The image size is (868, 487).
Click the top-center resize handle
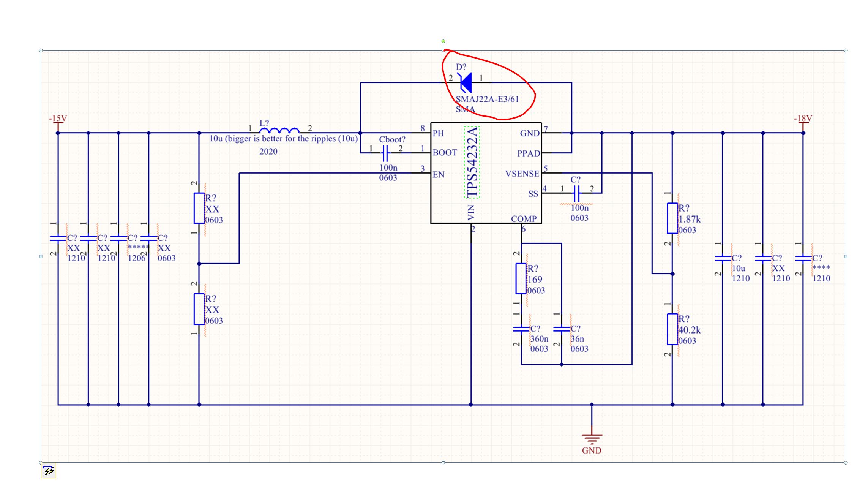coord(443,50)
